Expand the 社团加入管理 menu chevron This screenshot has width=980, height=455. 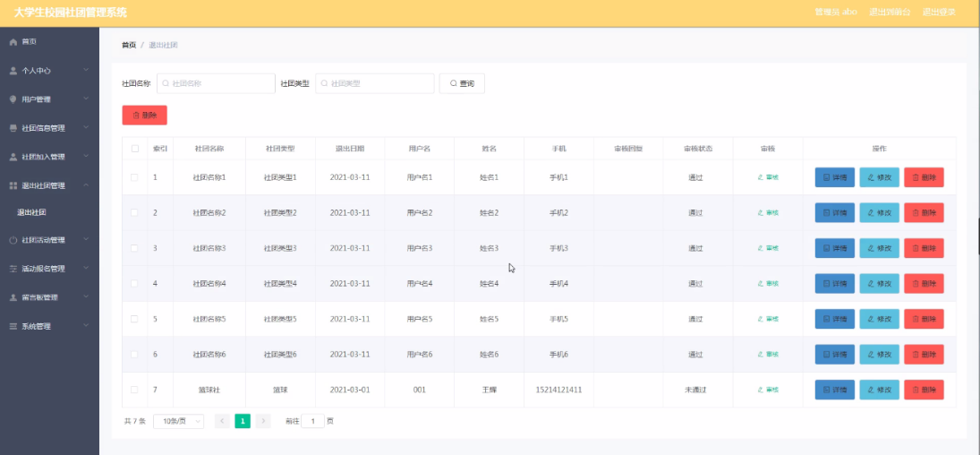[86, 157]
